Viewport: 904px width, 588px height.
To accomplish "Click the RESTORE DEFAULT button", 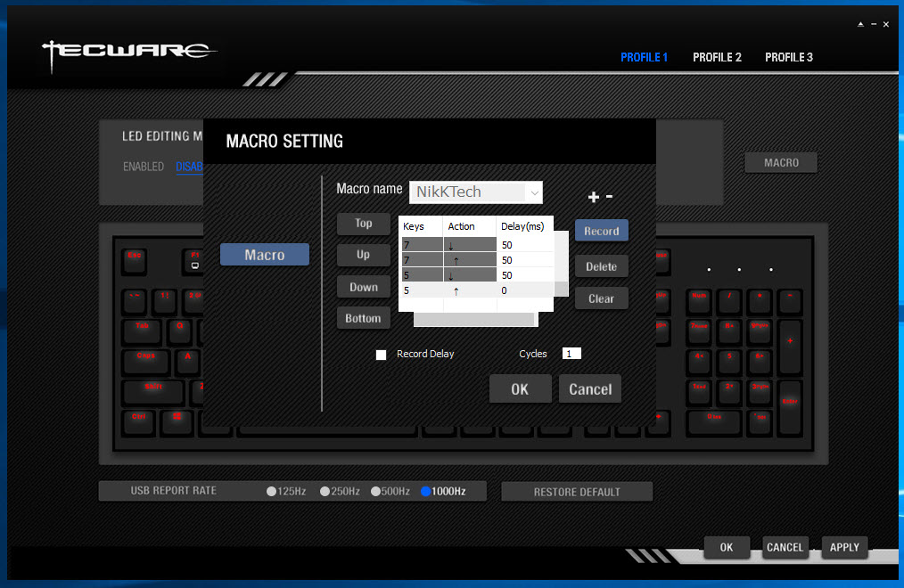I will pos(577,492).
